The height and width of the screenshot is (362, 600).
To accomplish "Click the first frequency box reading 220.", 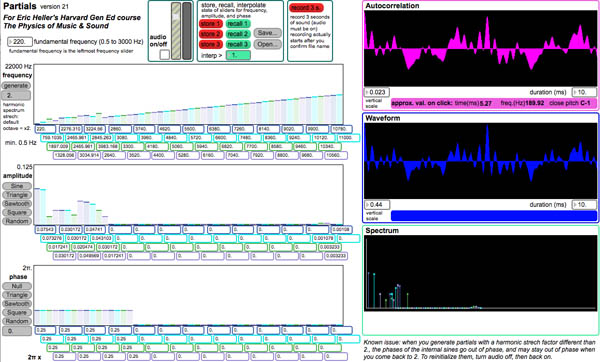I will pos(46,129).
